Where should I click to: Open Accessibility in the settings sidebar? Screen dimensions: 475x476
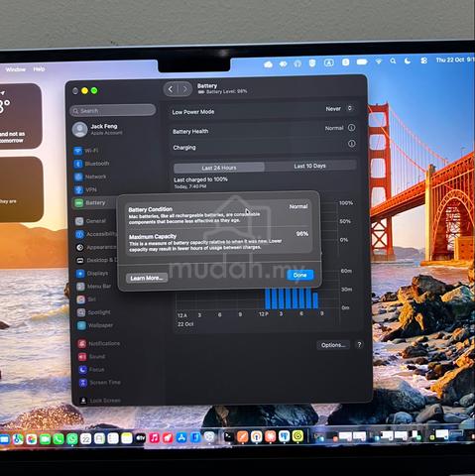point(96,234)
